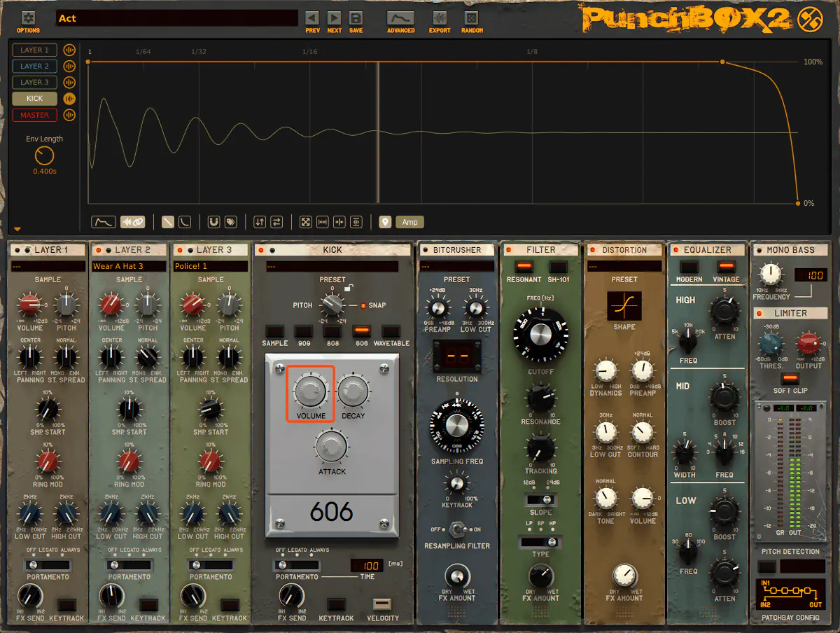Open the Options gear menu
This screenshot has height=633, width=840.
pyautogui.click(x=28, y=18)
